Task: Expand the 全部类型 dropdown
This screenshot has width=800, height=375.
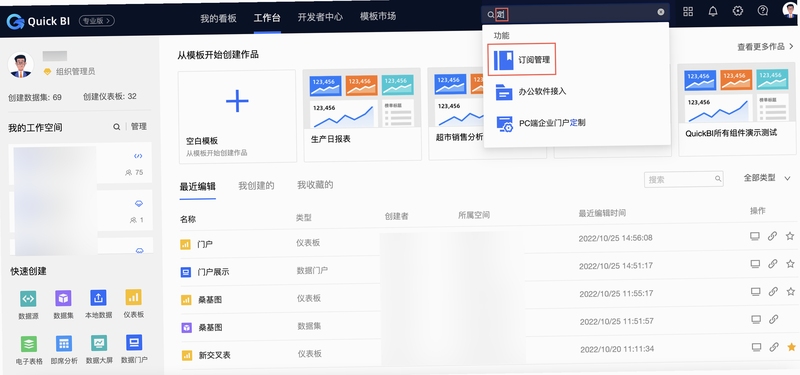Action: tap(766, 178)
